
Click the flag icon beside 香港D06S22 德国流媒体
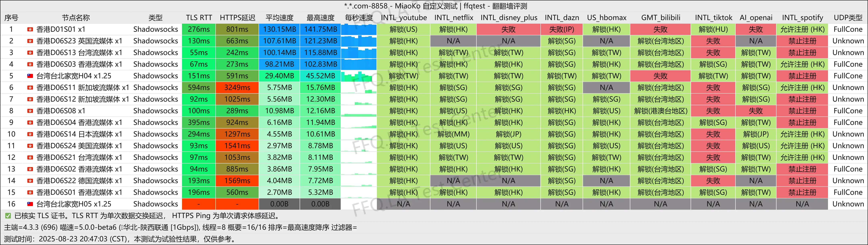(30, 181)
